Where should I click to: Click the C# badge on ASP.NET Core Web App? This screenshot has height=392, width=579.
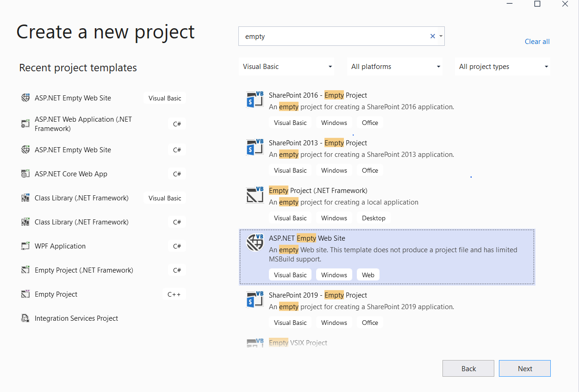(x=177, y=174)
